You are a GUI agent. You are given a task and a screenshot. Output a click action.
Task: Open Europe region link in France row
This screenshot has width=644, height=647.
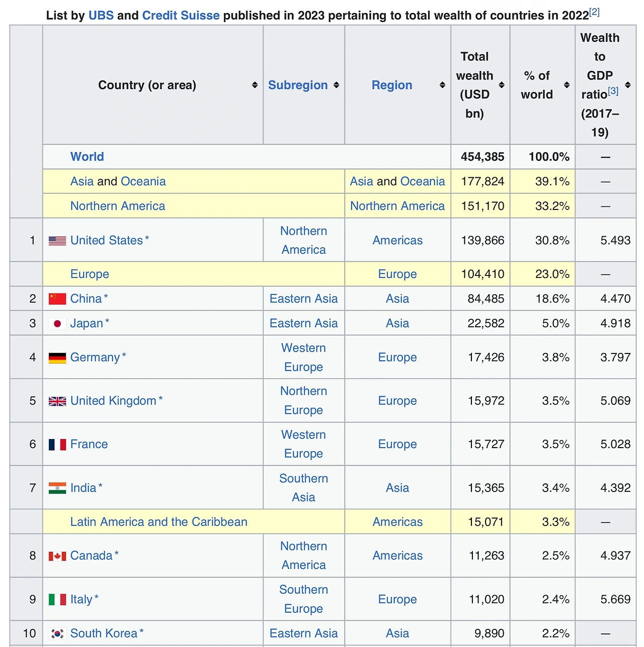(x=397, y=444)
